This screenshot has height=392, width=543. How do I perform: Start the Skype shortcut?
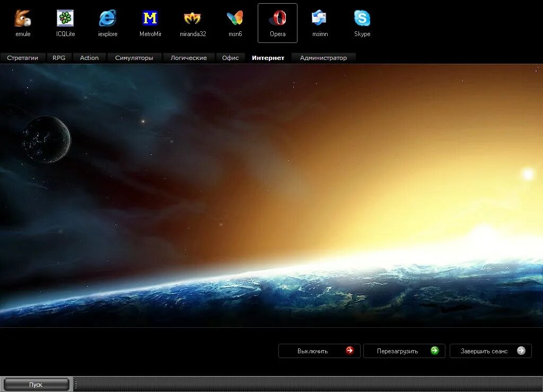[x=362, y=19]
